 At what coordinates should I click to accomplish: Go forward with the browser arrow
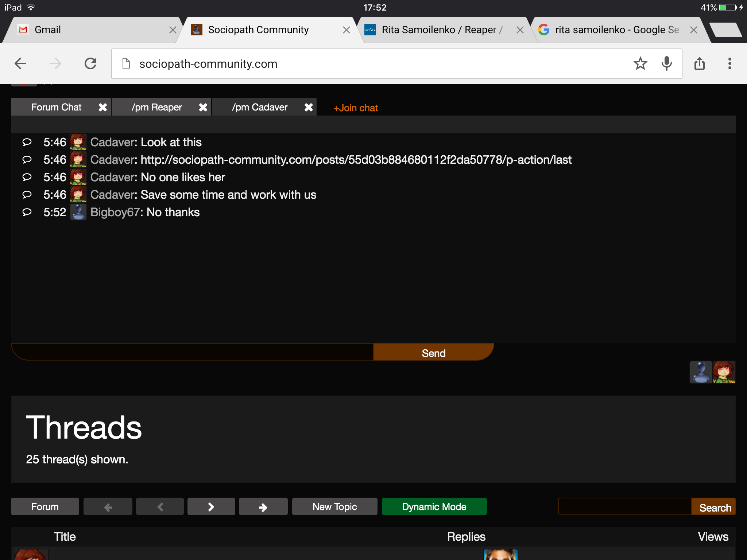[x=55, y=63]
